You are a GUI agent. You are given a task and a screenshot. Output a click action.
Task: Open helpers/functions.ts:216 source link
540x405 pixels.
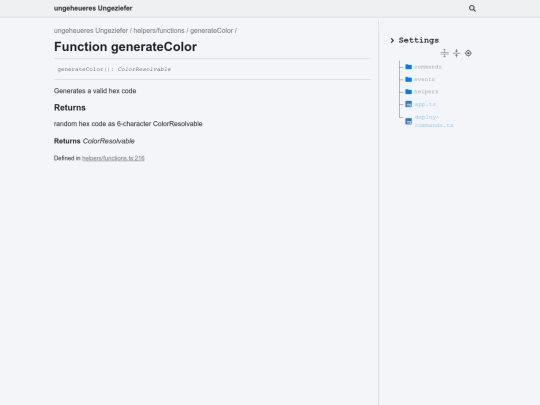pyautogui.click(x=113, y=158)
